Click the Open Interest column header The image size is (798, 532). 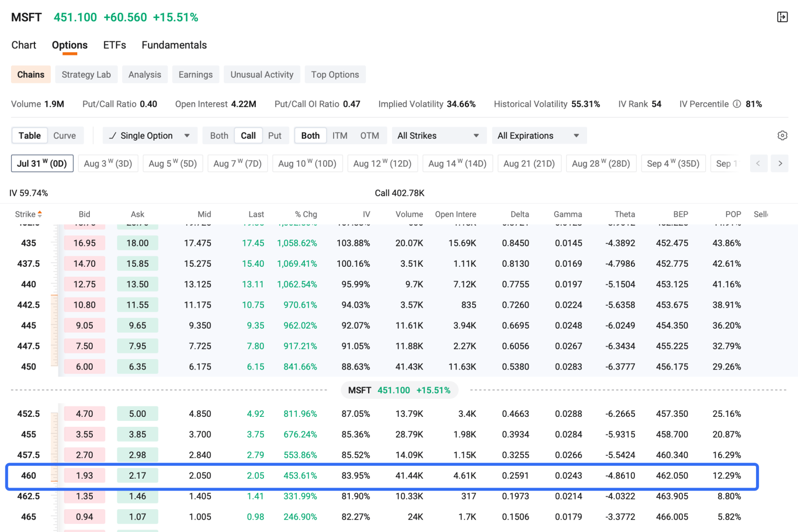(x=455, y=214)
